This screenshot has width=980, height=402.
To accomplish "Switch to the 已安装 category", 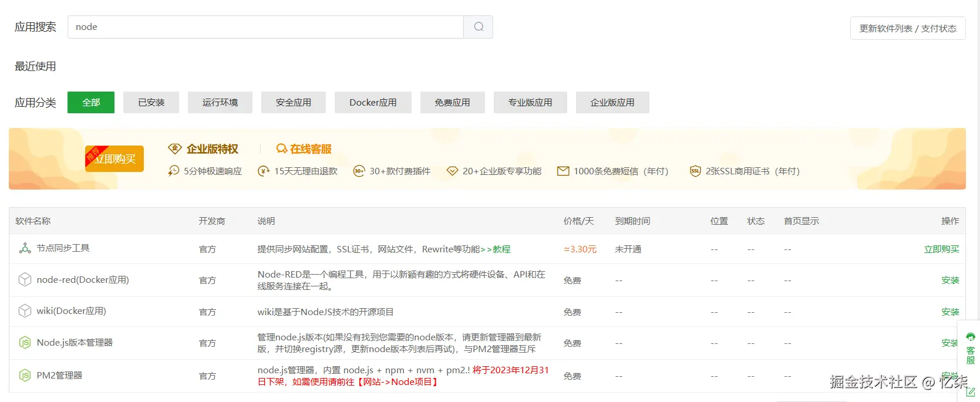I will pos(151,103).
